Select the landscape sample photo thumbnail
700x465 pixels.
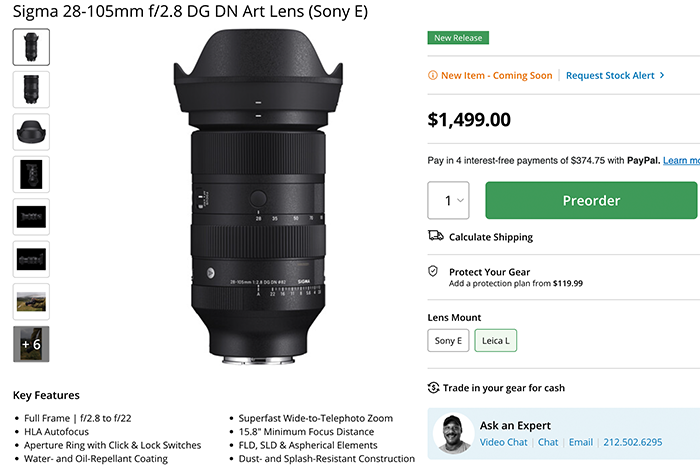[31, 301]
